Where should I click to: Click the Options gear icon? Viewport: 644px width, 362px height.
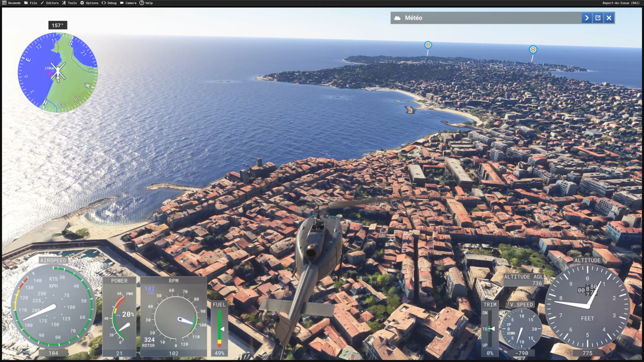click(82, 3)
